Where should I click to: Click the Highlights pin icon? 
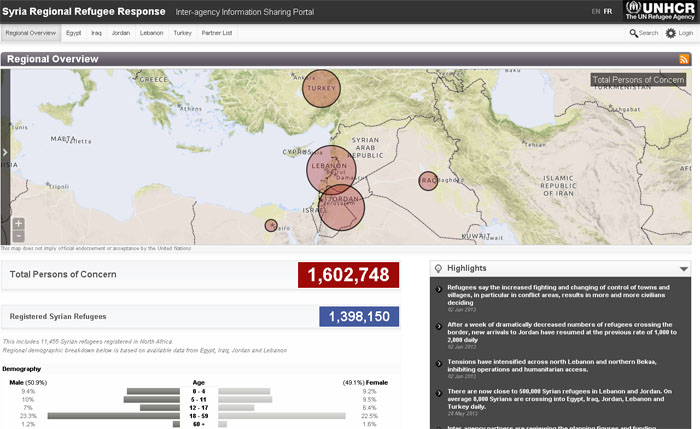[x=438, y=268]
